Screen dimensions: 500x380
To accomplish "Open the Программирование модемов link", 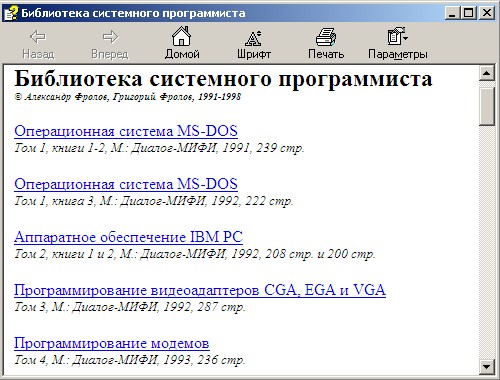I will [x=111, y=343].
